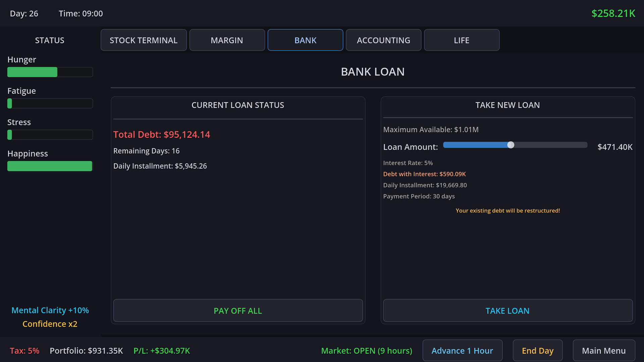Click the Hunger status bar
The width and height of the screenshot is (644, 362).
click(x=50, y=72)
